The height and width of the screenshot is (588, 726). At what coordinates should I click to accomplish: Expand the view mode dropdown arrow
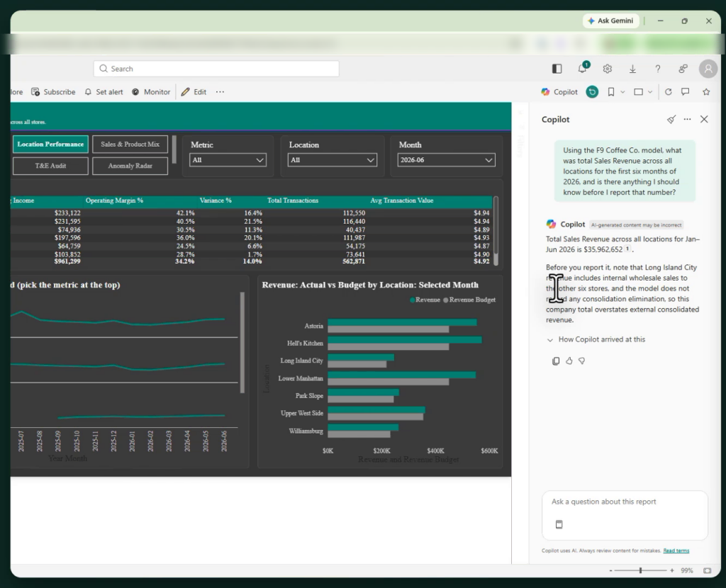coord(650,92)
